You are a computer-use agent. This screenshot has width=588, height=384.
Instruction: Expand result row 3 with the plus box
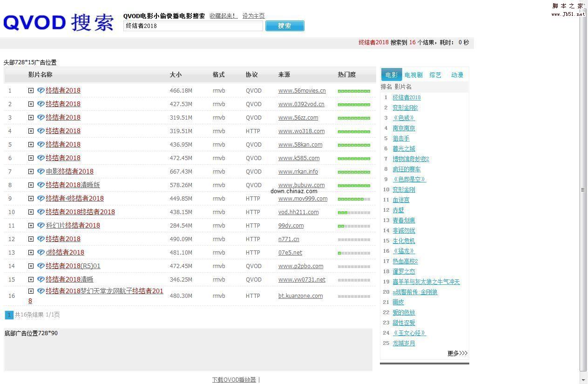(31, 118)
